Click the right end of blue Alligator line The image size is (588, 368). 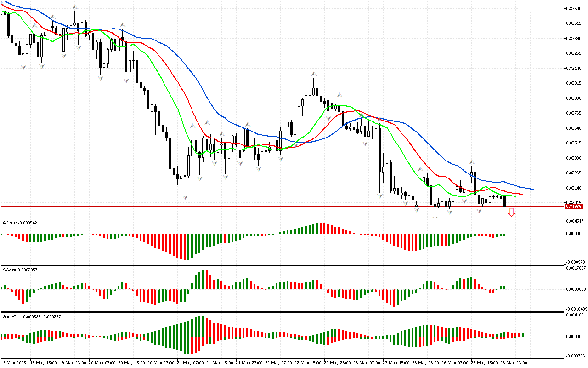tap(533, 189)
